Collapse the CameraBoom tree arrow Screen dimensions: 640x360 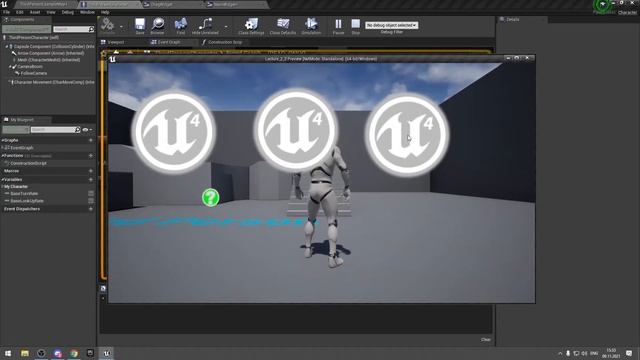(10, 67)
